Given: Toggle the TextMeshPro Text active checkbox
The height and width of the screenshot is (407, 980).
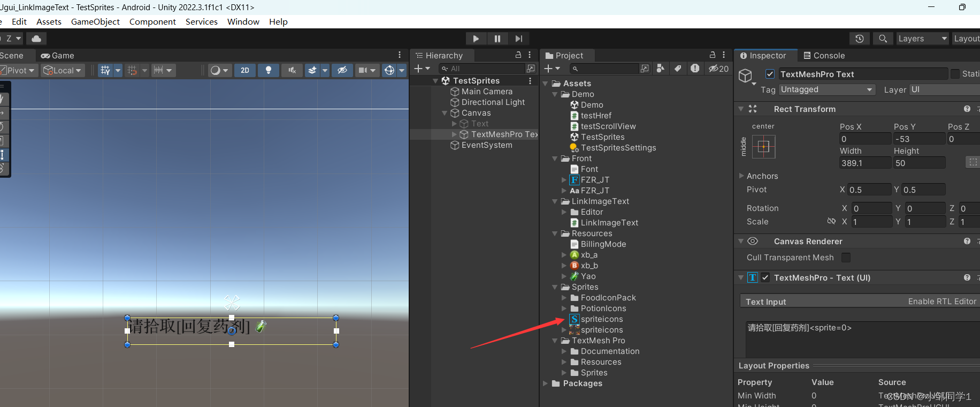Looking at the screenshot, I should click(770, 74).
